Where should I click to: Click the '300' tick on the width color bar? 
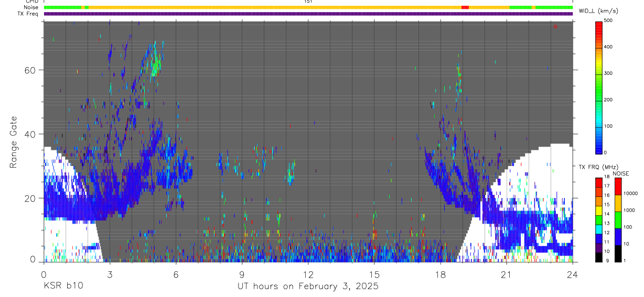[x=609, y=73]
